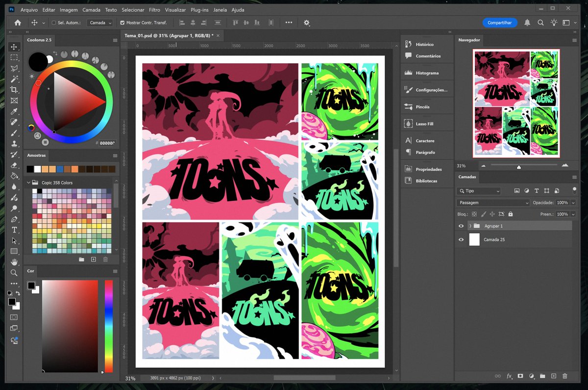588x390 pixels.
Task: Enable the Sel. Autom. checkbox
Action: [54, 23]
